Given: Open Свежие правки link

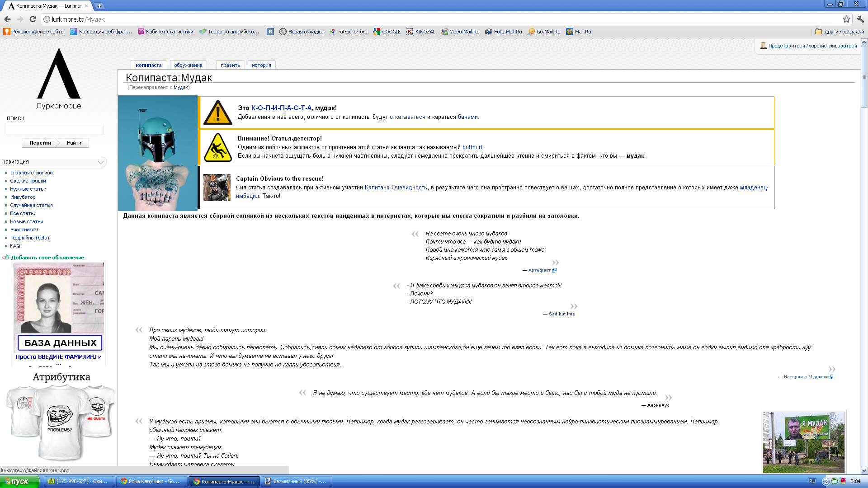Looking at the screenshot, I should tap(28, 181).
